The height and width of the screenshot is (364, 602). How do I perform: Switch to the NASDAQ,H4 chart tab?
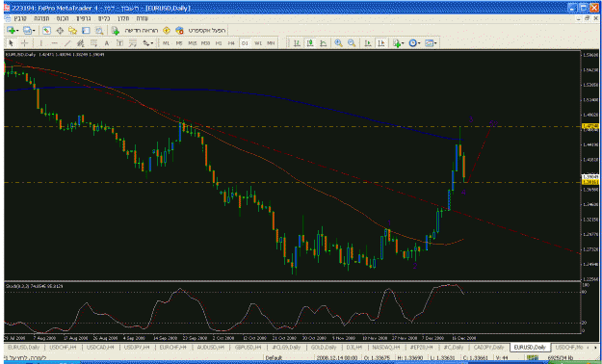pos(386,347)
